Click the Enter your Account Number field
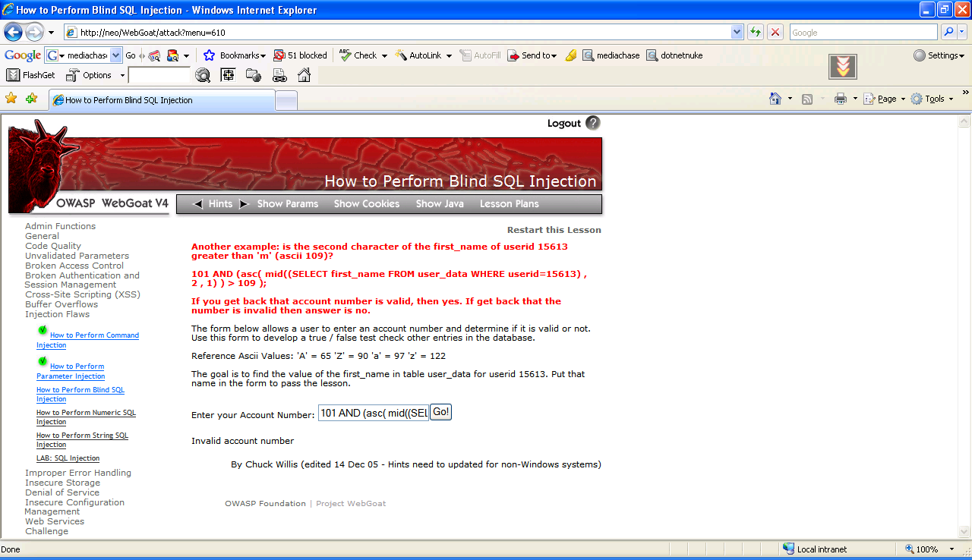This screenshot has width=972, height=560. [373, 413]
